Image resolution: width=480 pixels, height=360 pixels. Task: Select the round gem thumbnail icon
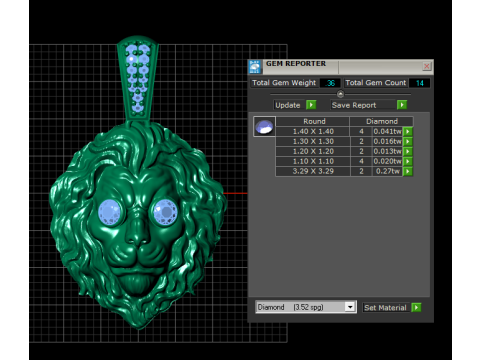[264, 127]
